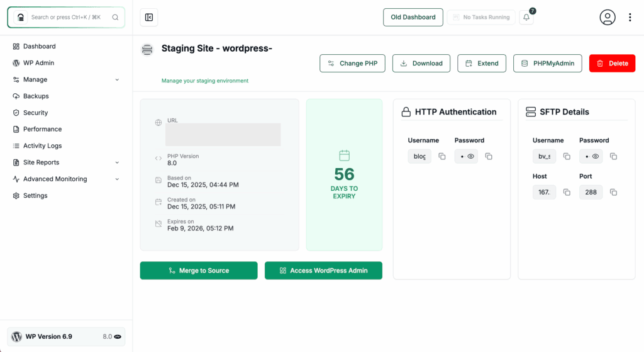
Task: Click 'Manage your staging environment' text
Action: pyautogui.click(x=205, y=81)
